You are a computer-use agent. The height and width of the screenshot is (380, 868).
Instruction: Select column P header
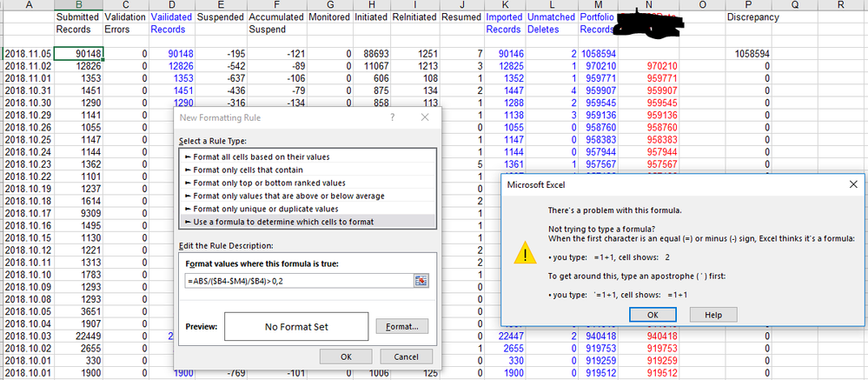pos(748,5)
